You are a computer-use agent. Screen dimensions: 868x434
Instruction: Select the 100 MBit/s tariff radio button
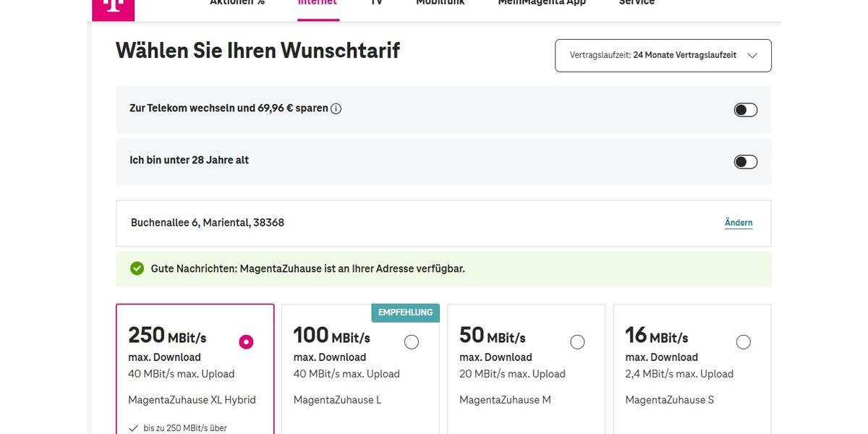(x=412, y=342)
